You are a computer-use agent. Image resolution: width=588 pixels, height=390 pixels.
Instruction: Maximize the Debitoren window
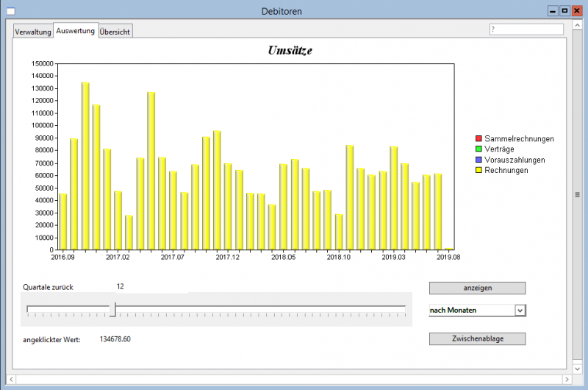pyautogui.click(x=564, y=10)
